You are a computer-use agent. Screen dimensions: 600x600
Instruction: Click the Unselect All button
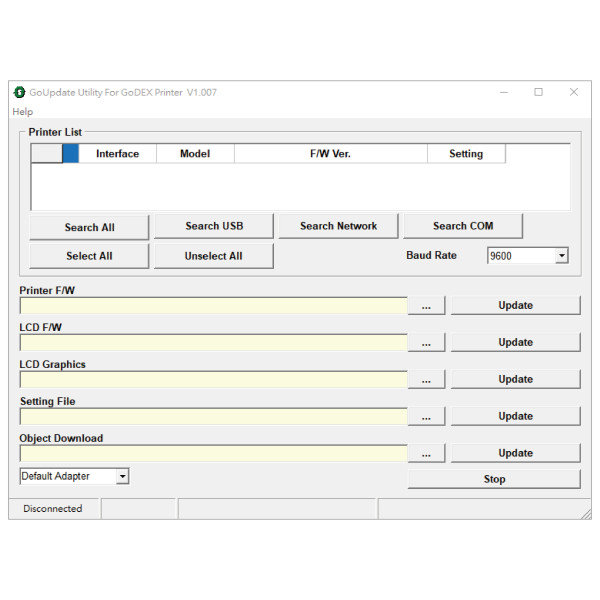point(213,256)
